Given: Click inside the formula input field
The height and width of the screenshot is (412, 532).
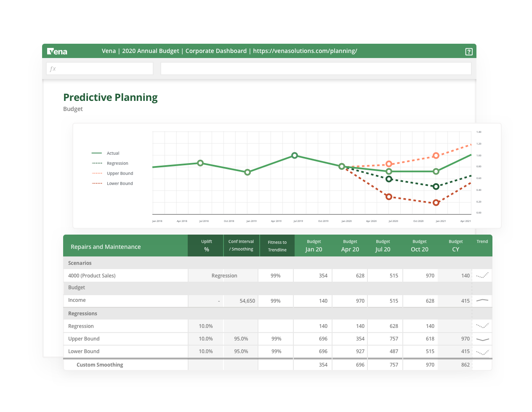Looking at the screenshot, I should (x=316, y=68).
